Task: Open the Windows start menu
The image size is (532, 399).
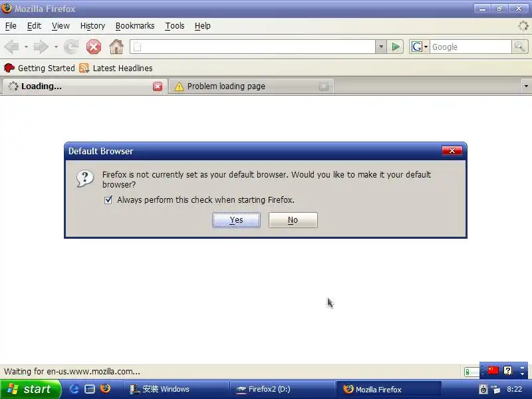Action: (x=31, y=389)
